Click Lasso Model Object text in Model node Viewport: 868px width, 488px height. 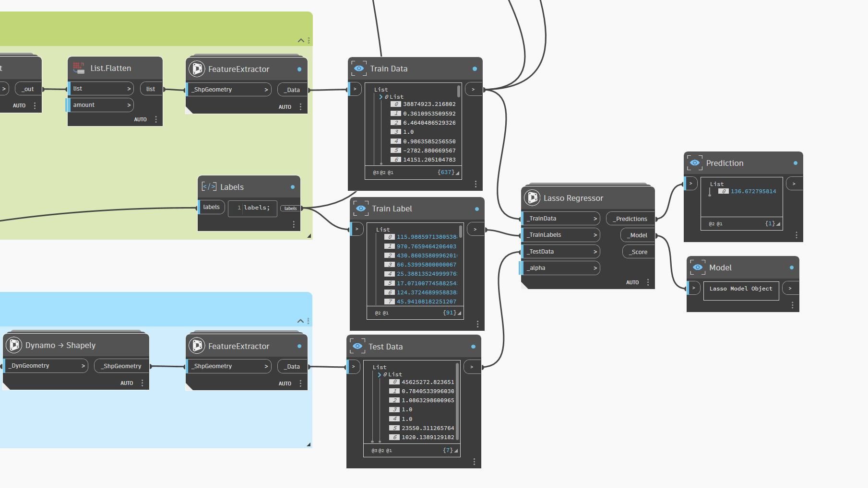point(741,289)
